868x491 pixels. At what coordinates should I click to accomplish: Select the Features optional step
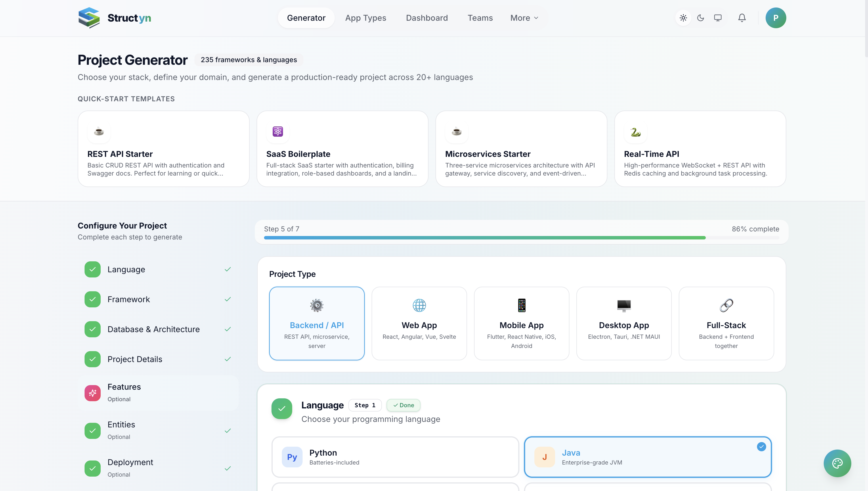coord(158,393)
